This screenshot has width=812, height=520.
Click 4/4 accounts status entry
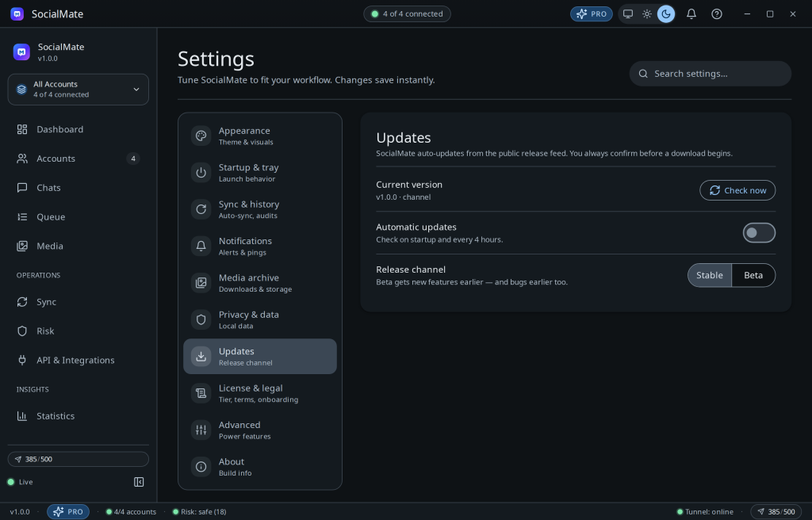pos(131,512)
